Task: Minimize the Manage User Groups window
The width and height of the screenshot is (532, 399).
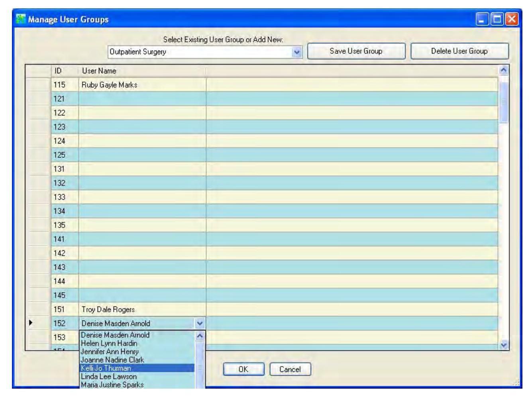Action: tap(482, 19)
